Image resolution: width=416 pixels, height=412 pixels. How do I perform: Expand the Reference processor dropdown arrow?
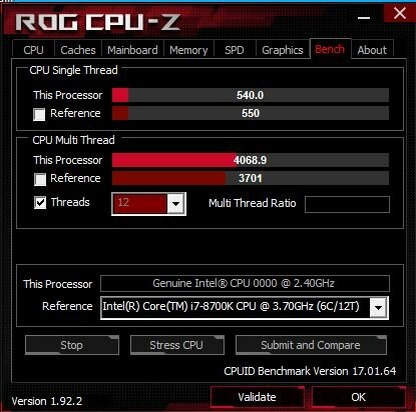(x=378, y=307)
